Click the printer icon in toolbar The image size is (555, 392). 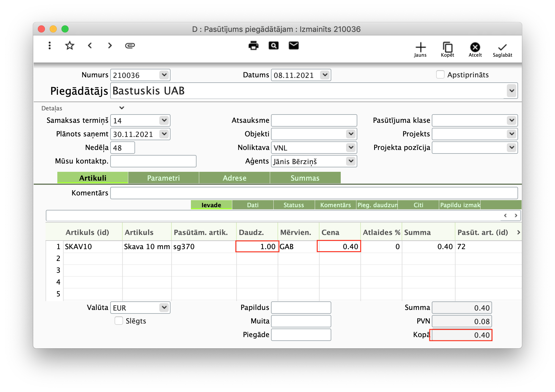pyautogui.click(x=253, y=46)
